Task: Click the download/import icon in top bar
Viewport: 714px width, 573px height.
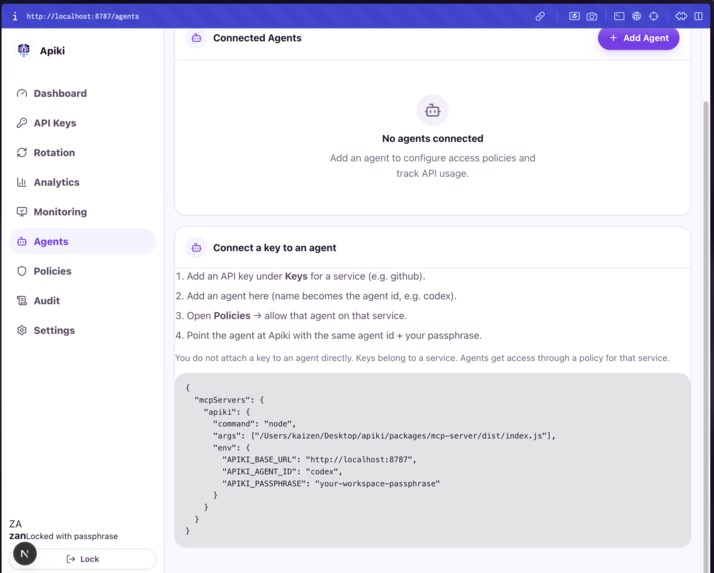Action: pos(574,16)
